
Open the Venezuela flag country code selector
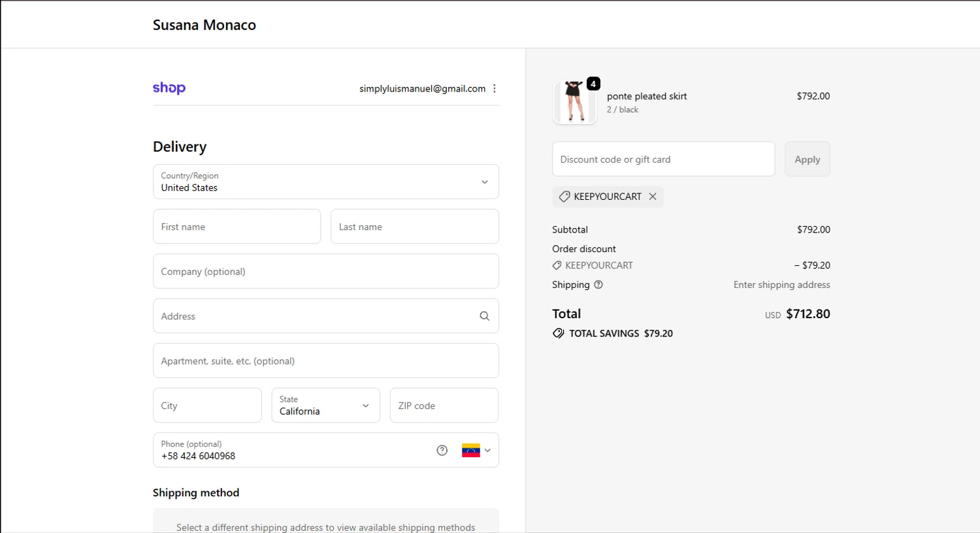(x=476, y=450)
